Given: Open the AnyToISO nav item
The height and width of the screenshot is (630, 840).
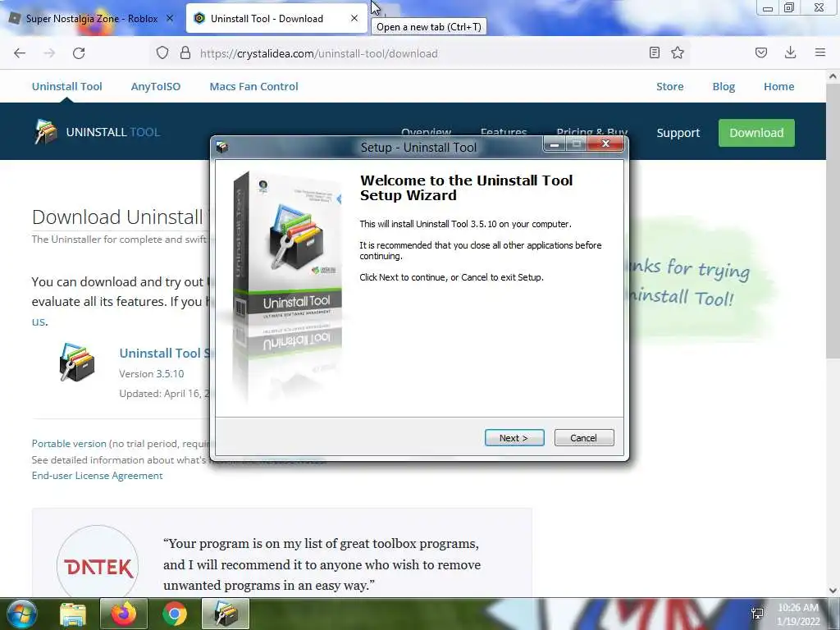Looking at the screenshot, I should pos(156,86).
